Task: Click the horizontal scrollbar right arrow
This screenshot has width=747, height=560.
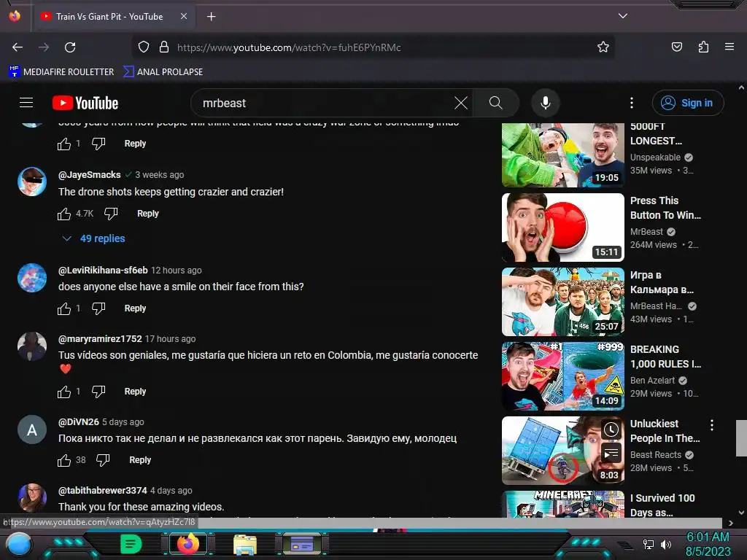Action: 730,523
